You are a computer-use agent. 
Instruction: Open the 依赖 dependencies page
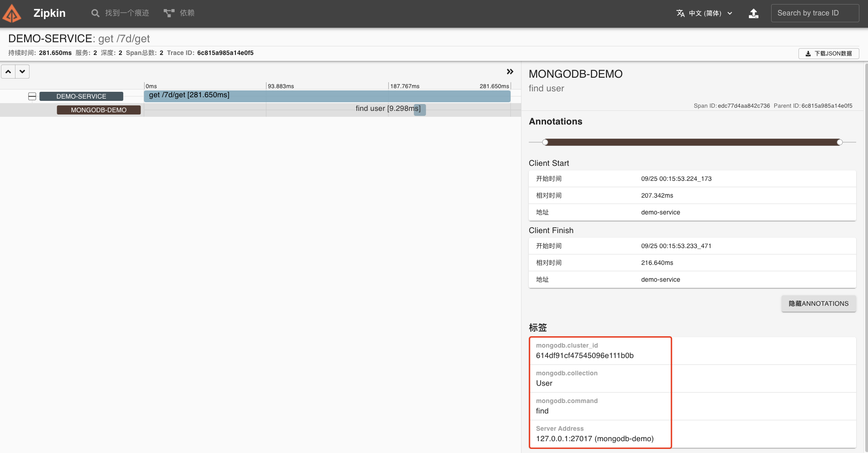pyautogui.click(x=179, y=13)
